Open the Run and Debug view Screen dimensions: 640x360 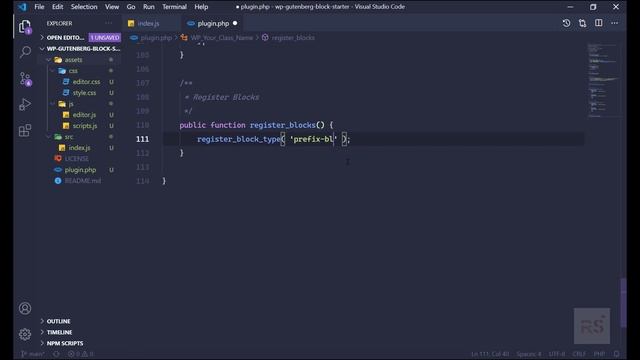tap(25, 104)
